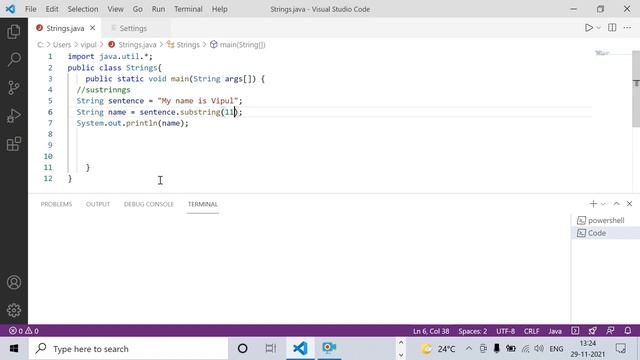640x360 pixels.
Task: Click feedback icon in status bar
Action: (x=610, y=331)
